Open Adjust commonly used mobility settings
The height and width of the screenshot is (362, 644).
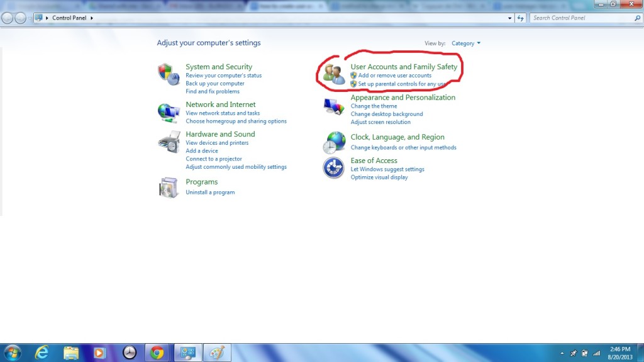pyautogui.click(x=236, y=167)
